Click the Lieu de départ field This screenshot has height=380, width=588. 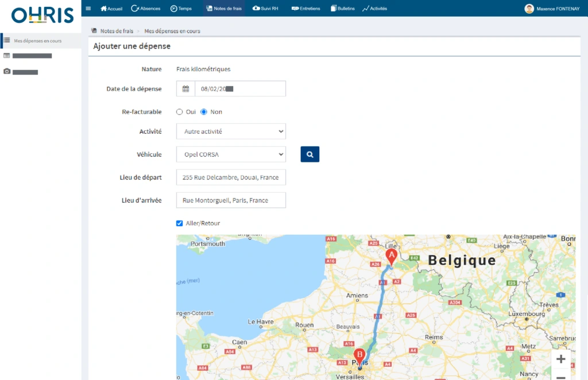point(231,177)
